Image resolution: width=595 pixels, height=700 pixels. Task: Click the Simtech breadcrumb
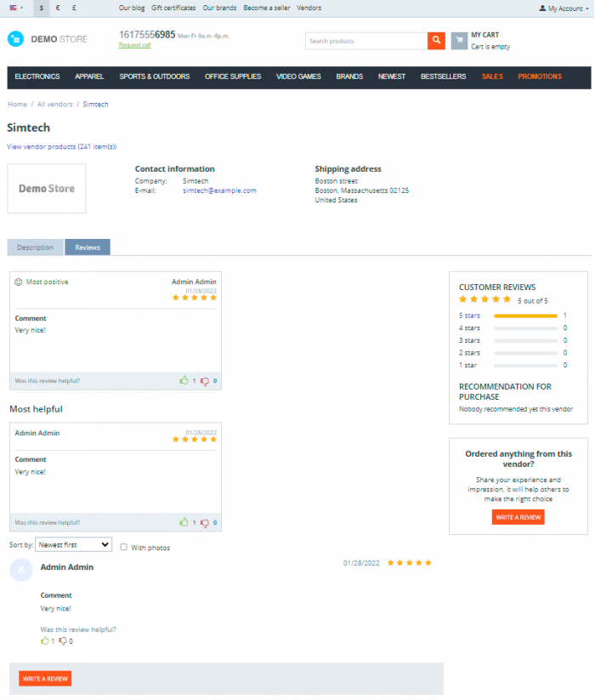click(x=95, y=104)
